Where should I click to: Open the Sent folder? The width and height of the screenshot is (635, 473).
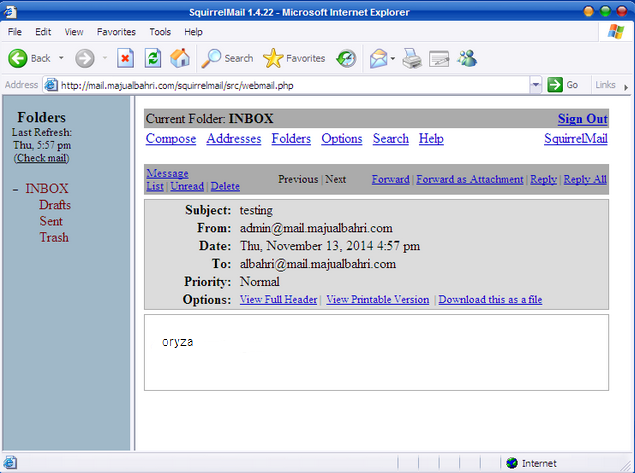51,221
